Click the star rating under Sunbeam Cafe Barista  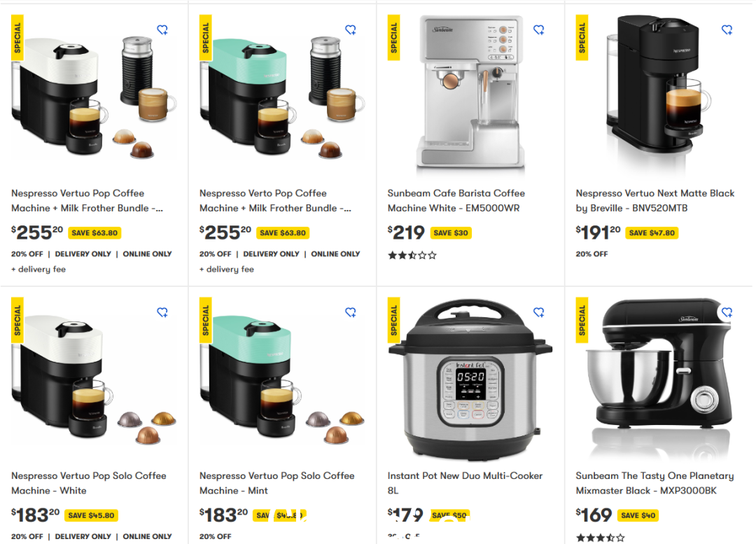coord(412,255)
